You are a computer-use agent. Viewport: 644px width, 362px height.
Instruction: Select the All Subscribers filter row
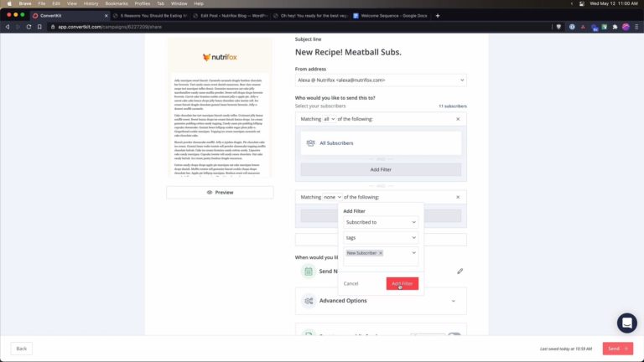click(381, 143)
